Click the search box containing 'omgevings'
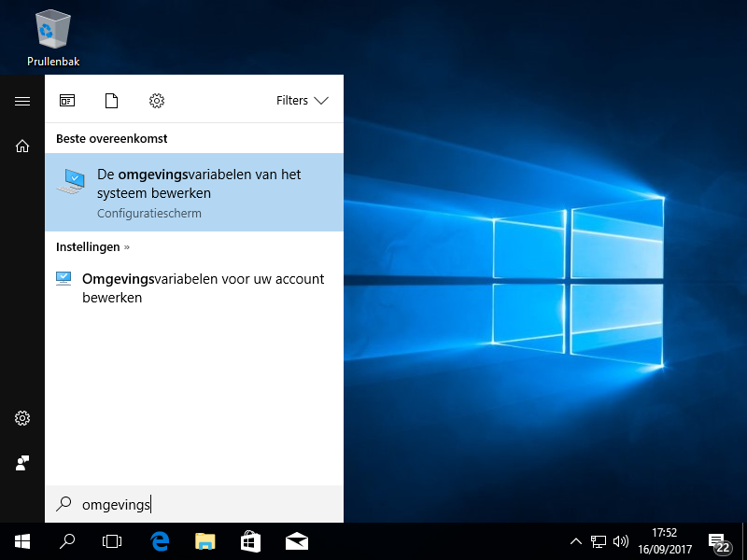 tap(194, 504)
